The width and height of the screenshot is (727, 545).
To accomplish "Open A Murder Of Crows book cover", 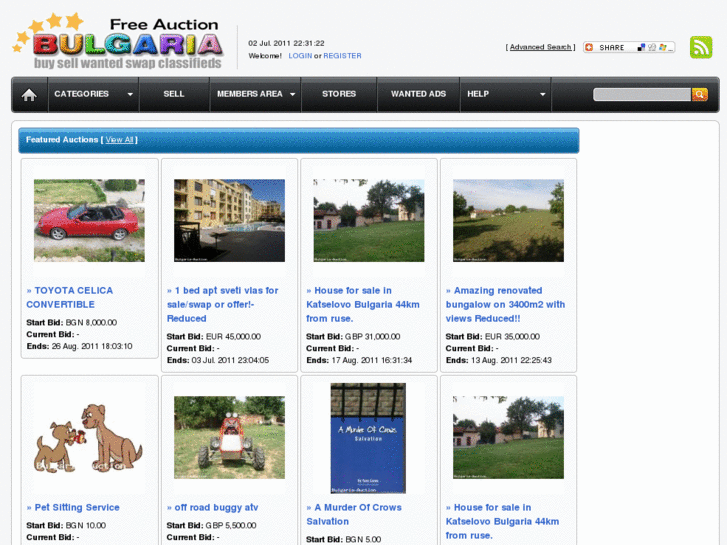I will click(368, 438).
